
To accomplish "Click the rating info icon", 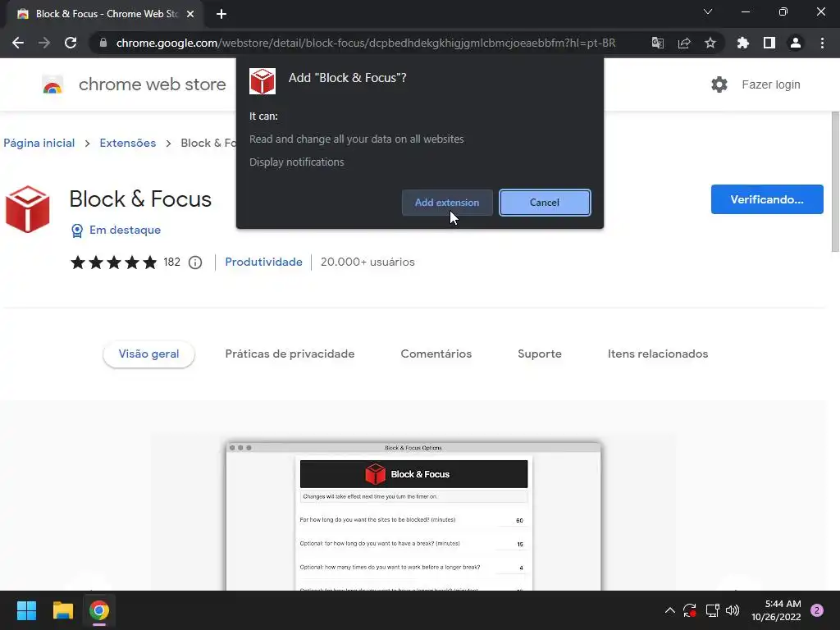I will (195, 262).
